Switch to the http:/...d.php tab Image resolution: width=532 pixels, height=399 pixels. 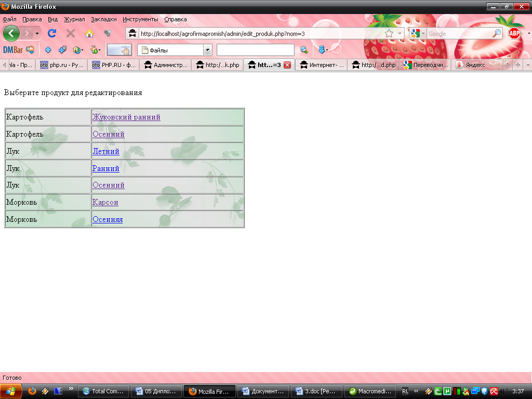tap(374, 65)
